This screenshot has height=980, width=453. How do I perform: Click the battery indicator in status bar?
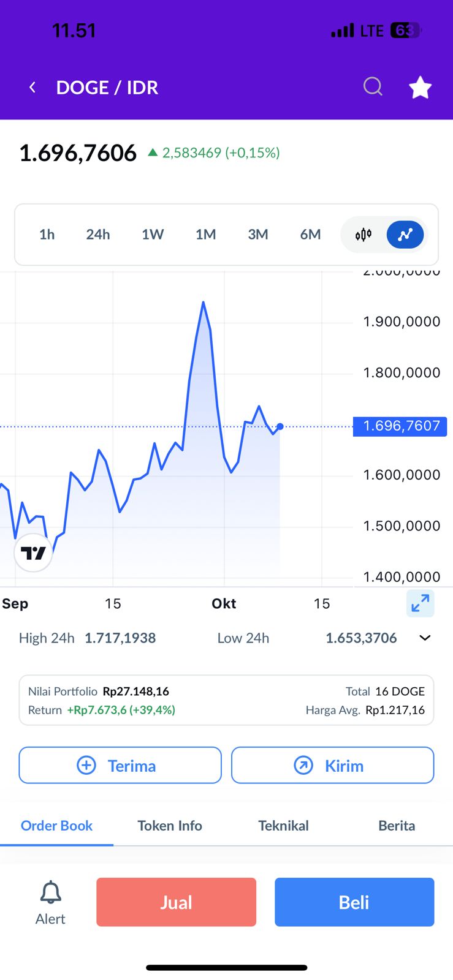406,30
